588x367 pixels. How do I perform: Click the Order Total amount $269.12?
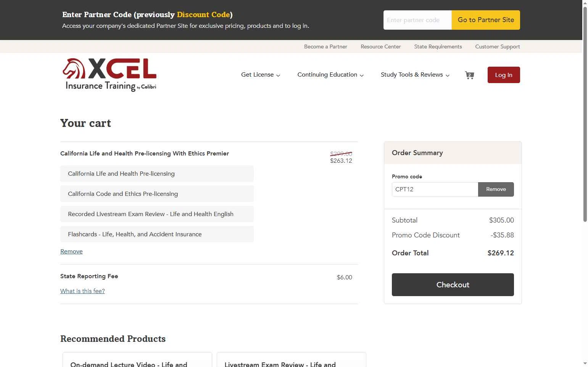[x=501, y=253]
